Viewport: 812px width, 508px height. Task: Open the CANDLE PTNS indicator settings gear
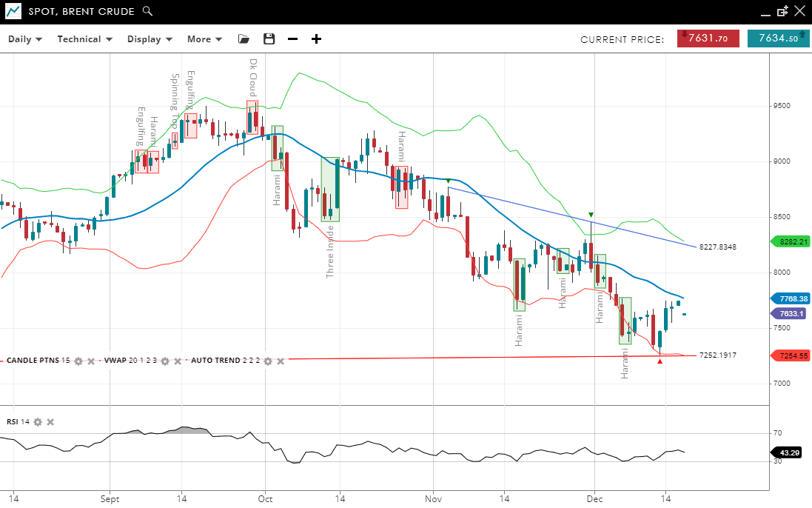[78, 361]
